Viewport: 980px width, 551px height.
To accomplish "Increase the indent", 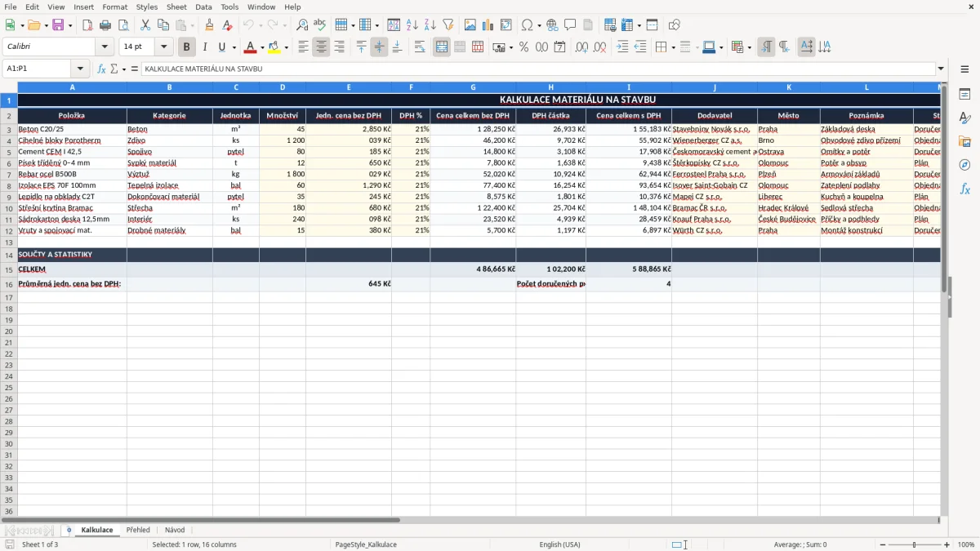I will pos(622,47).
